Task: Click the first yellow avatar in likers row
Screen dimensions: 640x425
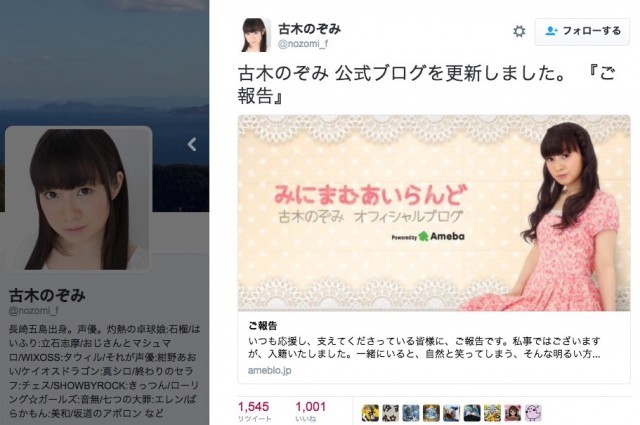Action: 370,413
